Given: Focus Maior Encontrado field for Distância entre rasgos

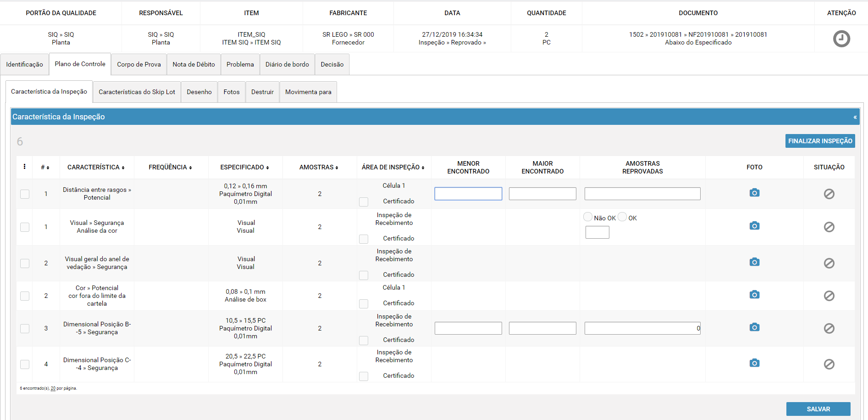Looking at the screenshot, I should pyautogui.click(x=542, y=194).
